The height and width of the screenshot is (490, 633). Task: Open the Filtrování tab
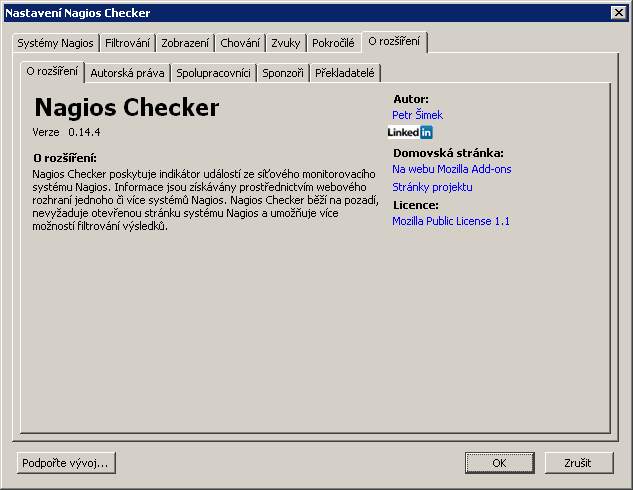128,43
